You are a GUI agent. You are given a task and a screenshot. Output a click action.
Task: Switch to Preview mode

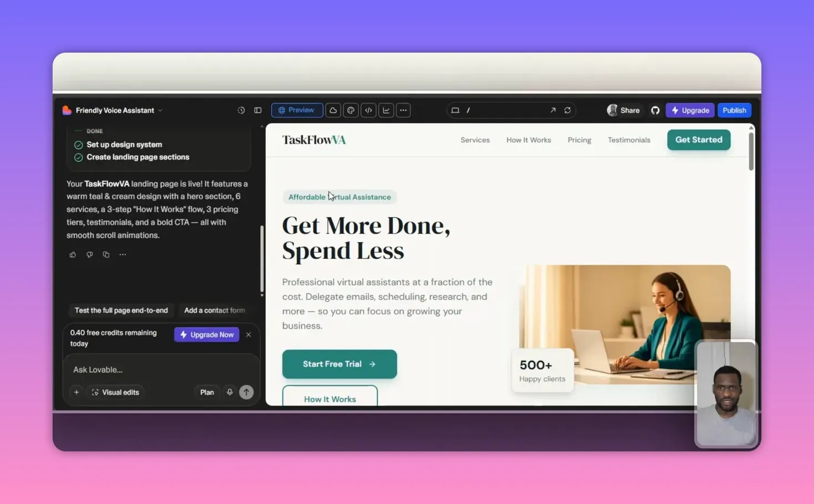click(x=297, y=110)
